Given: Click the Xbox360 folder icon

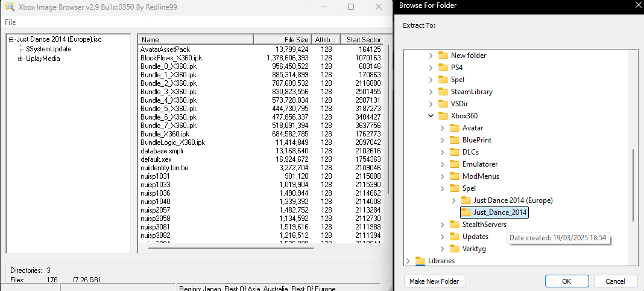Looking at the screenshot, I should 443,116.
